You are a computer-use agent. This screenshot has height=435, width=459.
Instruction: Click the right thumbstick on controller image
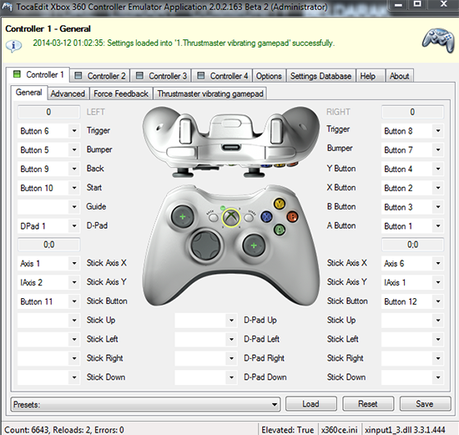(254, 246)
